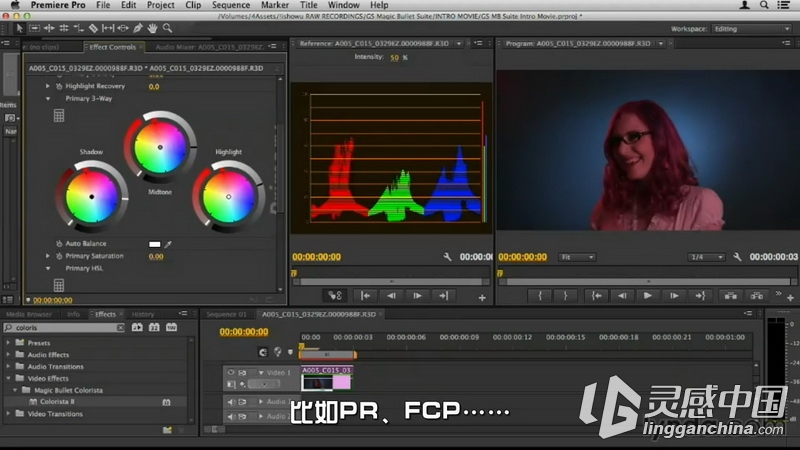This screenshot has height=450, width=800.
Task: Toggle 32-bit color effects filter button
Action: click(154, 328)
